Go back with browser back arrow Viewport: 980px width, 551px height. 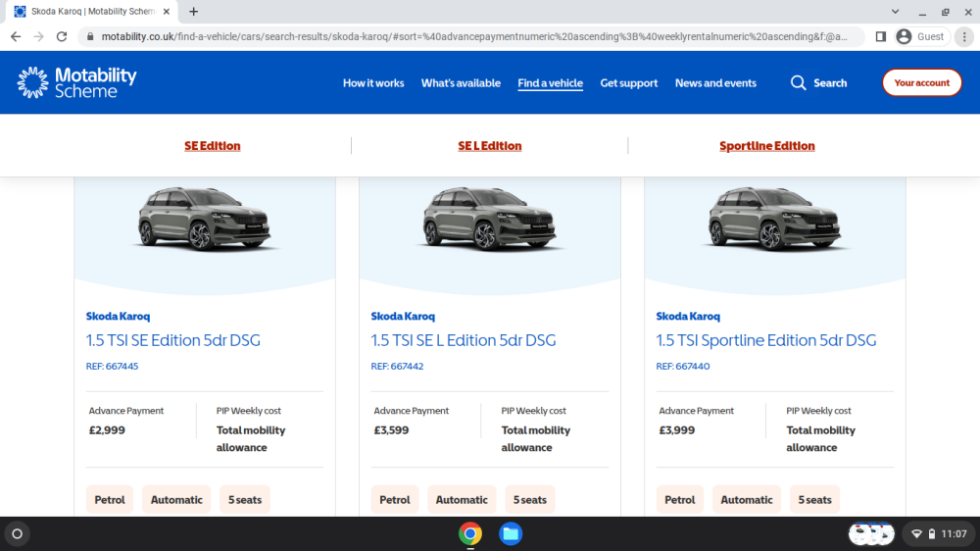pyautogui.click(x=16, y=37)
